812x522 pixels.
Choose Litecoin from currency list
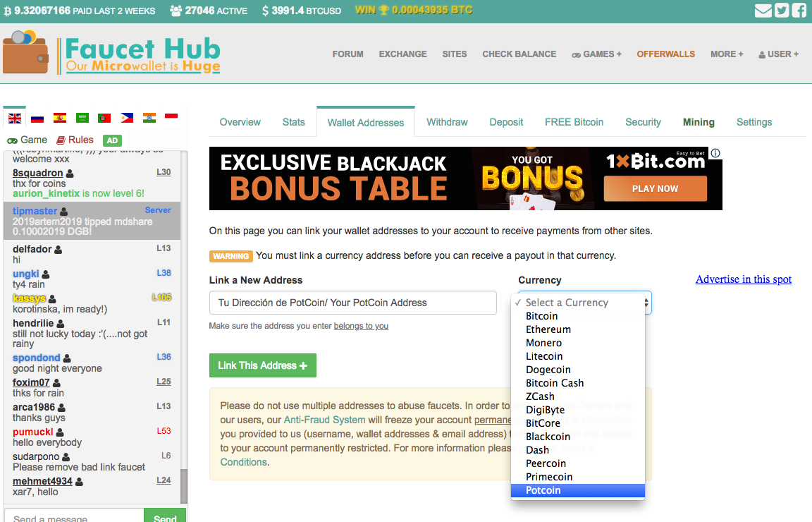578,357
